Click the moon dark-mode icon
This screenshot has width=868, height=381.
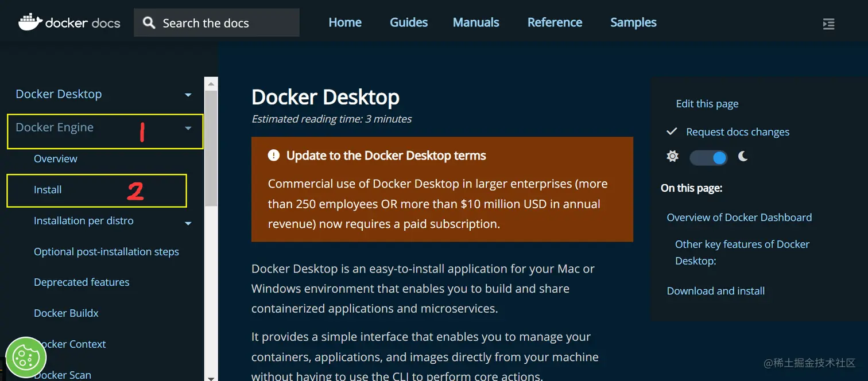[x=743, y=157]
